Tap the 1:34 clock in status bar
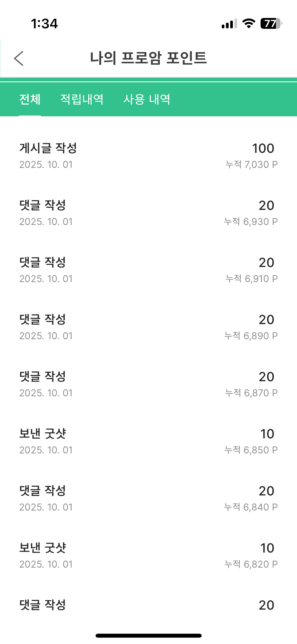Viewport: 297px width, 644px height. [44, 24]
